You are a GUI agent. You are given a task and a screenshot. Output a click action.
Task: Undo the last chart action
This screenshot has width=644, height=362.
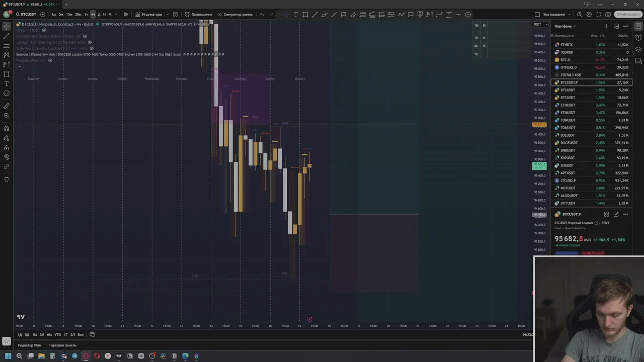(x=262, y=15)
